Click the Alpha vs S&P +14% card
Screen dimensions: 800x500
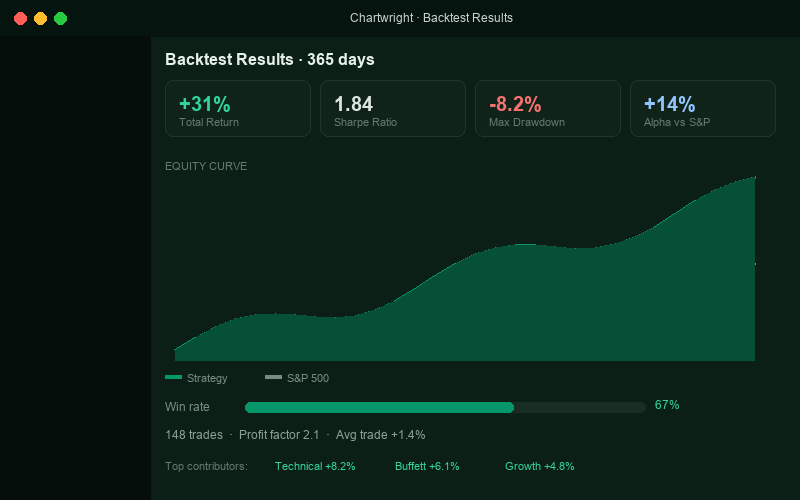703,108
